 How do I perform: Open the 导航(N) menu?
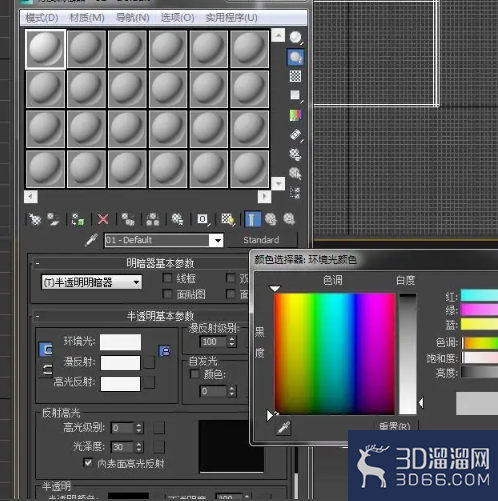pyautogui.click(x=132, y=18)
